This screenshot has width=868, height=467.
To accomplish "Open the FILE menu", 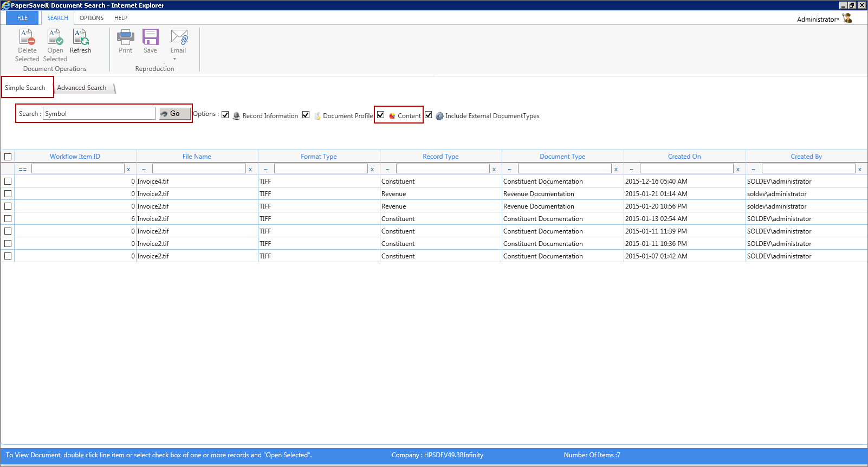I will (x=22, y=18).
